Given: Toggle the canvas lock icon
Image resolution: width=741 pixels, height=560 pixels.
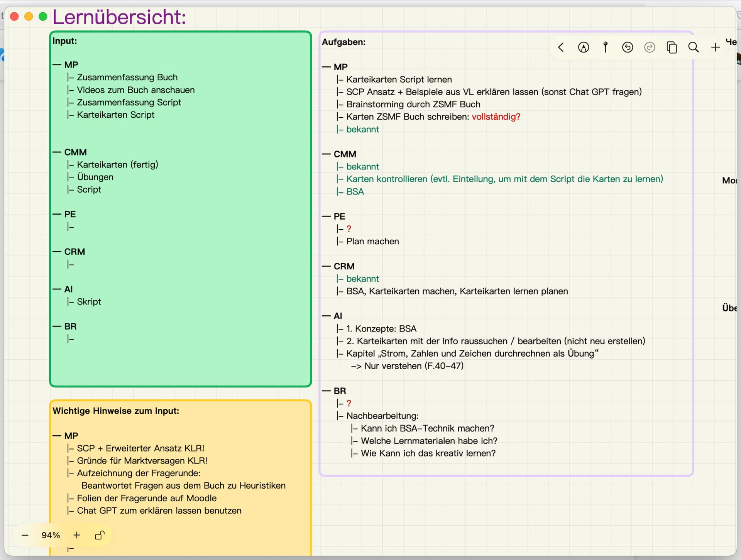Looking at the screenshot, I should coord(100,535).
